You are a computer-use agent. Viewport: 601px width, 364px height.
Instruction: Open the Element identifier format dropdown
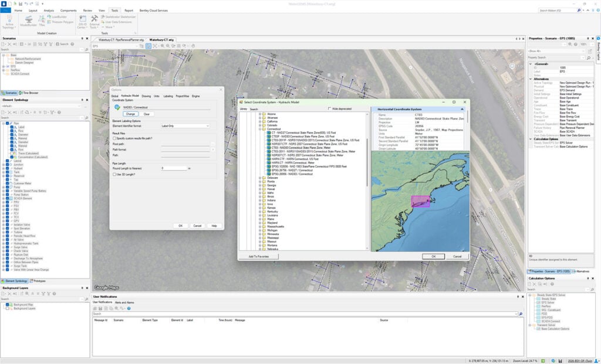coord(185,126)
